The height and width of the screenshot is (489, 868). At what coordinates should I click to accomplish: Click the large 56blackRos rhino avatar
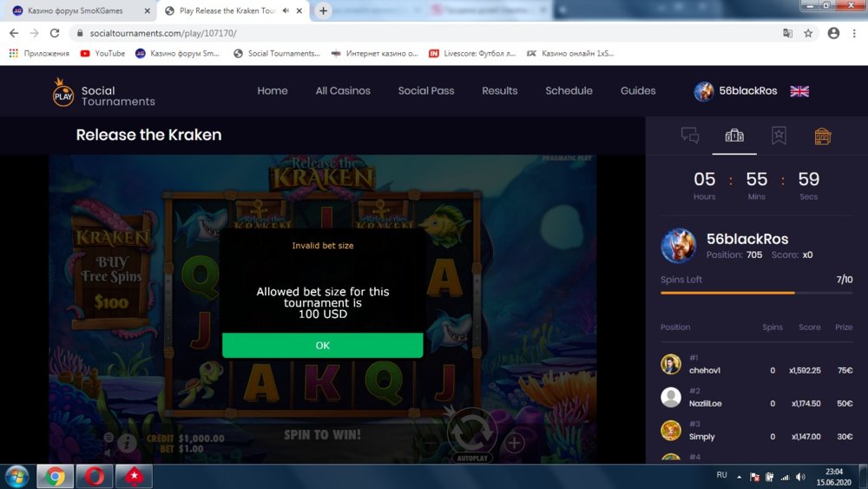coord(678,245)
